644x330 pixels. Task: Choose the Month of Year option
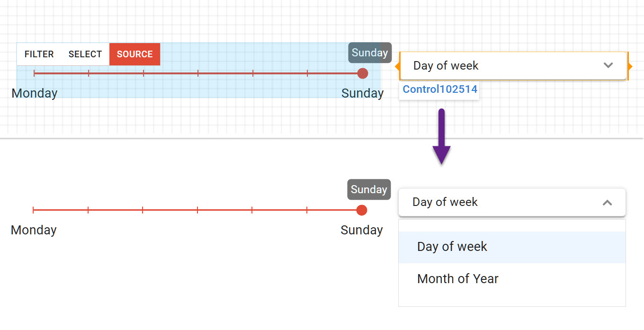457,279
